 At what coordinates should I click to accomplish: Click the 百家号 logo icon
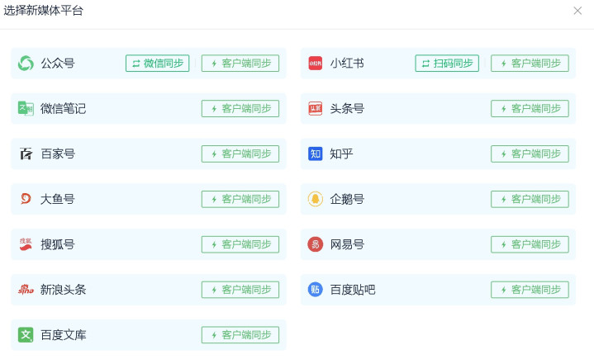(x=26, y=154)
